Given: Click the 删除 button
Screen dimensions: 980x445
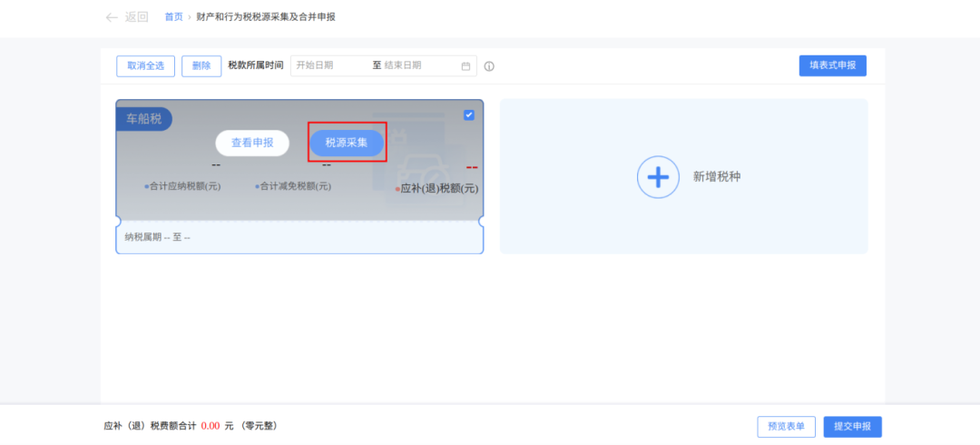Looking at the screenshot, I should coord(201,65).
